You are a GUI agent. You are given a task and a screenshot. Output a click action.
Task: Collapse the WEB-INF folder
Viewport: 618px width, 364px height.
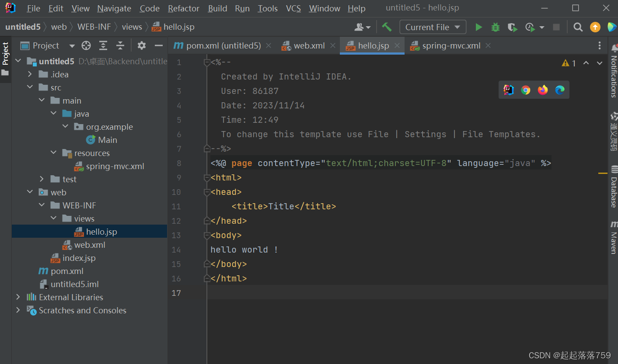(x=42, y=205)
